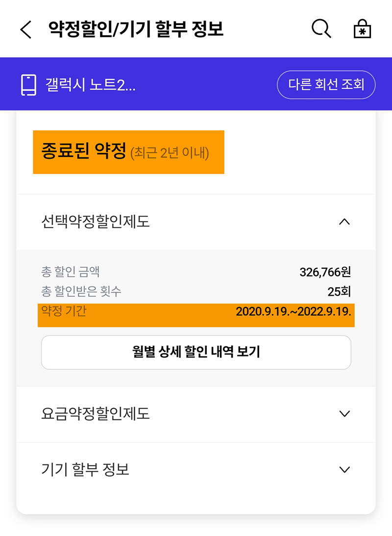Tap the 총 할인받은 횟수 label
Viewport: 392px width, 536px height.
pyautogui.click(x=81, y=292)
